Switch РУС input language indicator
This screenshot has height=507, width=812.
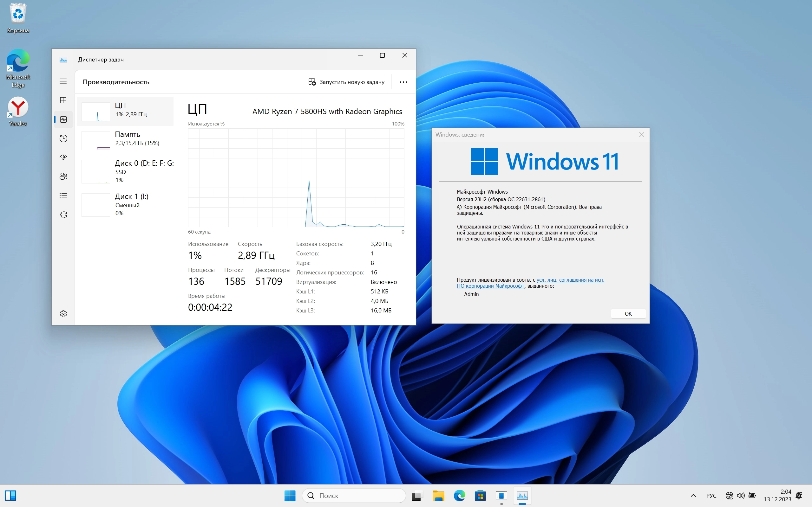pos(711,496)
